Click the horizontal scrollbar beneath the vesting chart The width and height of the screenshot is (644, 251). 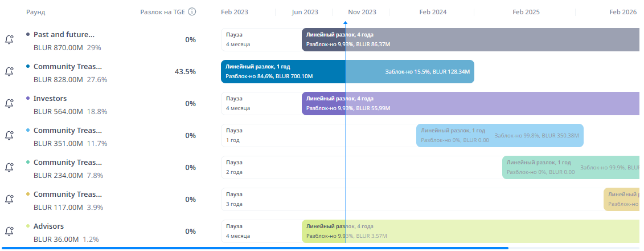[x=255, y=248]
